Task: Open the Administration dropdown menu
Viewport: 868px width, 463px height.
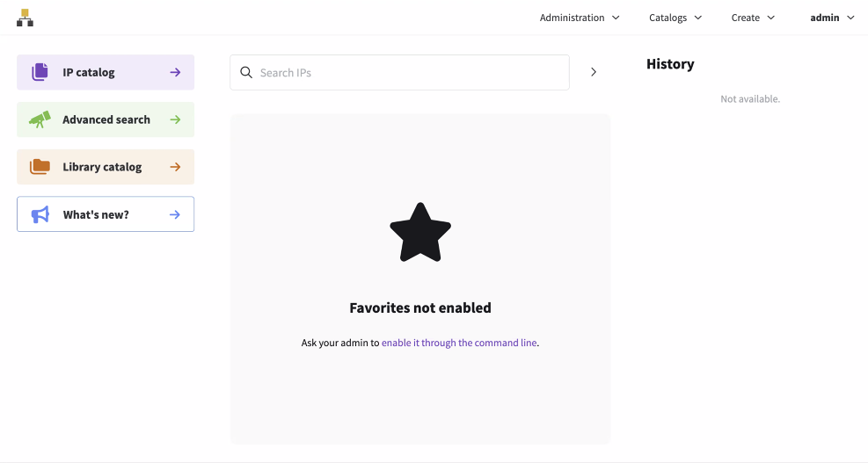Action: coord(580,18)
